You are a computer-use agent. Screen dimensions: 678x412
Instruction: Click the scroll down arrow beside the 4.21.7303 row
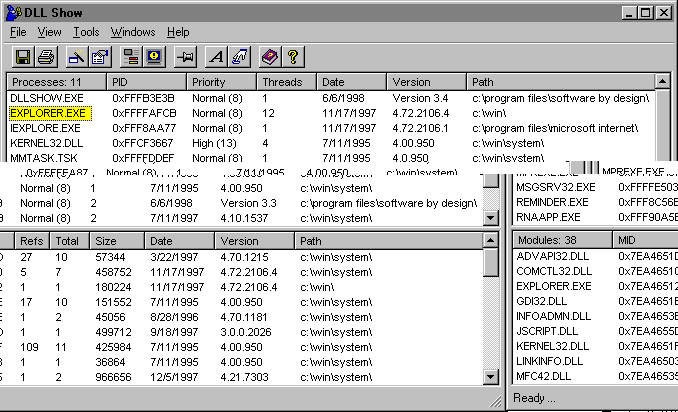490,377
